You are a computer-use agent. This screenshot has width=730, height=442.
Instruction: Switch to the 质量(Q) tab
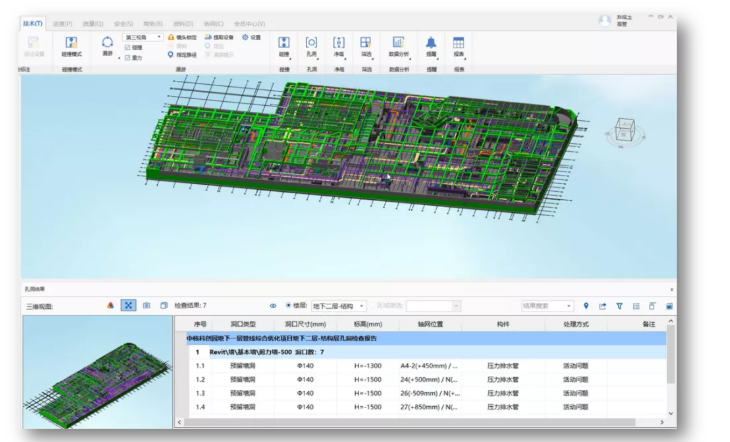pyautogui.click(x=93, y=24)
